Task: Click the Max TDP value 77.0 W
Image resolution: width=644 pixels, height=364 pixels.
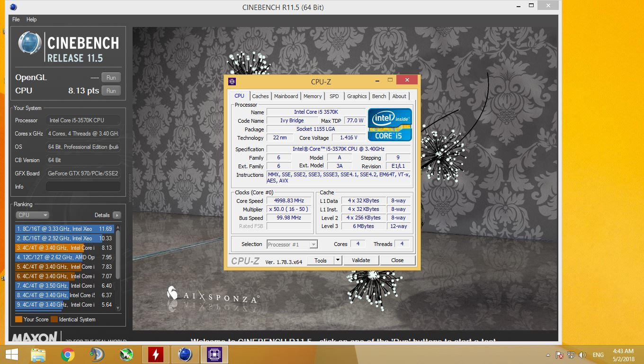Action: 355,121
